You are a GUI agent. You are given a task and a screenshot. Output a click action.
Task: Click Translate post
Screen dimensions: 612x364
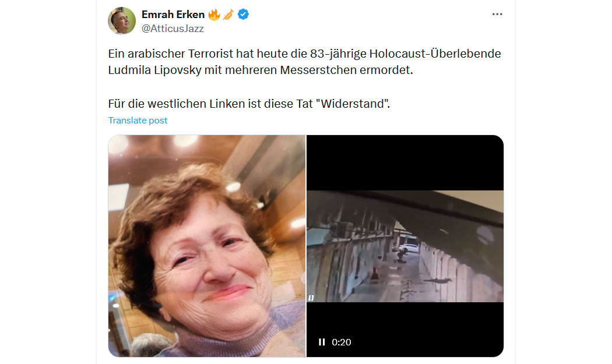(138, 120)
